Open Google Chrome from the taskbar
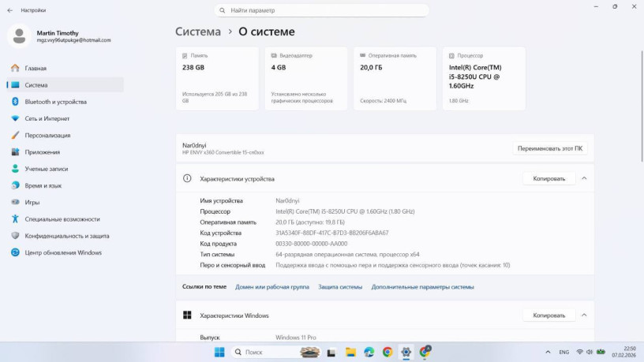Viewport: 644px width, 362px height. tap(388, 352)
